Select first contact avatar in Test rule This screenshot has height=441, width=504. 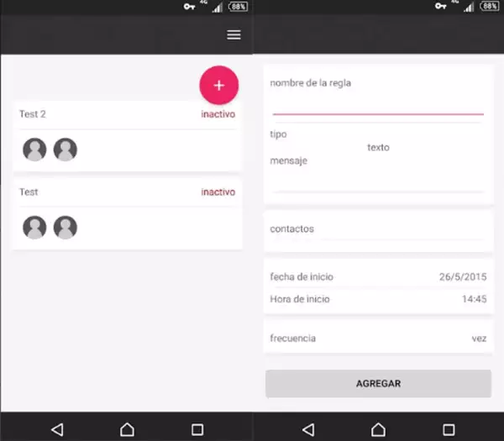click(x=34, y=227)
